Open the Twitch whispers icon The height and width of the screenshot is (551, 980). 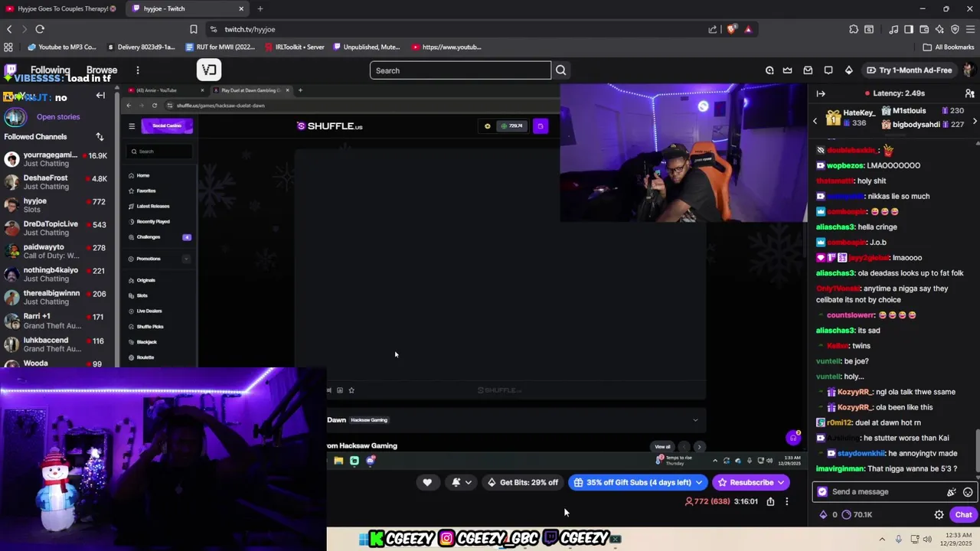click(x=828, y=70)
